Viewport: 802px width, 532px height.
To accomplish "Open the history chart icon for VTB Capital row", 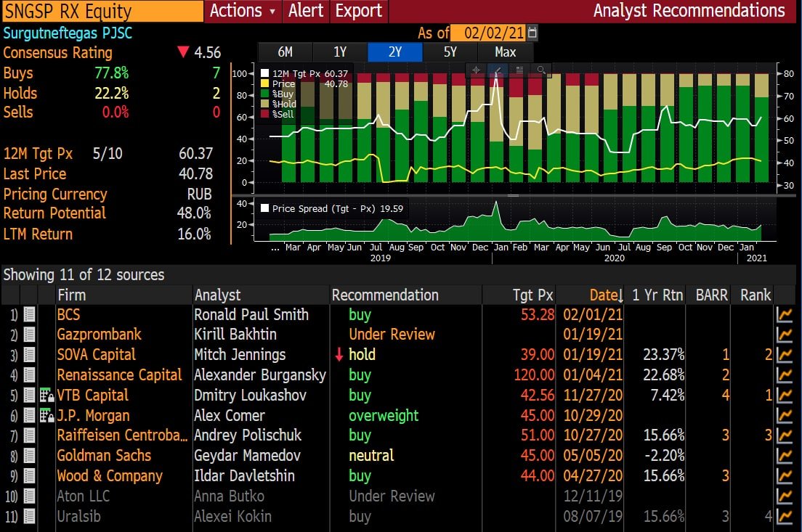I will pos(784,395).
